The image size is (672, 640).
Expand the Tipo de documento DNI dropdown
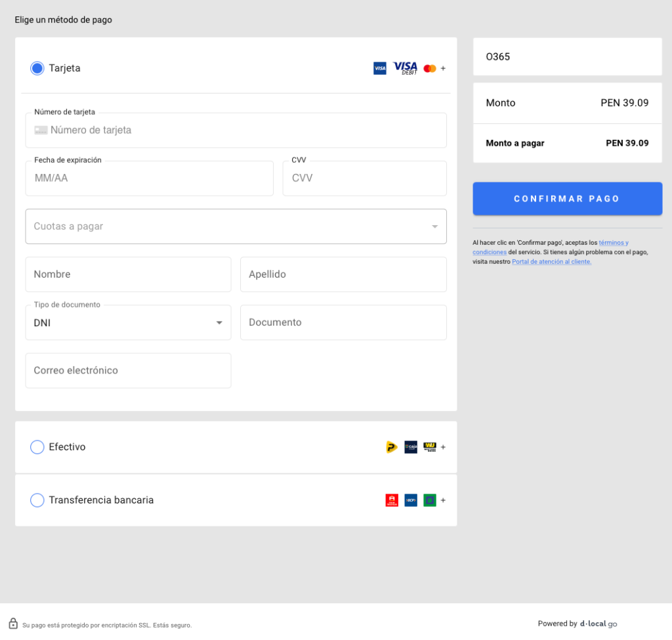[x=128, y=323]
